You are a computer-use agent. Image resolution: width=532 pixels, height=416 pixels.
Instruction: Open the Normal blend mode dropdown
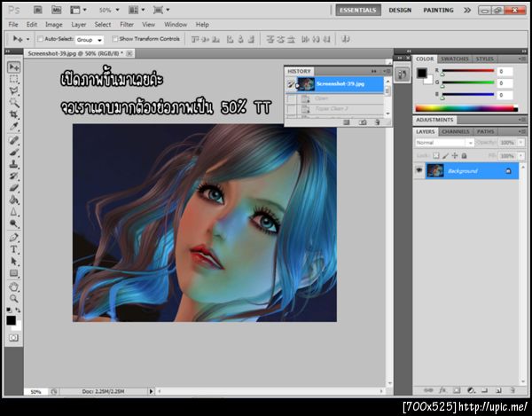(x=444, y=143)
